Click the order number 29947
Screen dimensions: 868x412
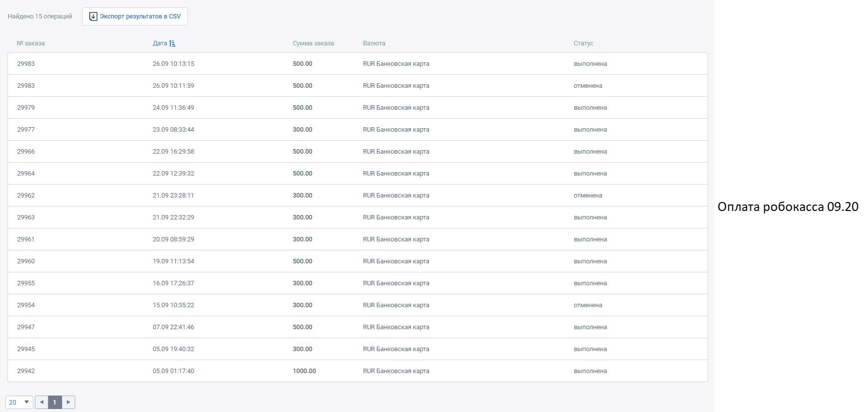[26, 327]
